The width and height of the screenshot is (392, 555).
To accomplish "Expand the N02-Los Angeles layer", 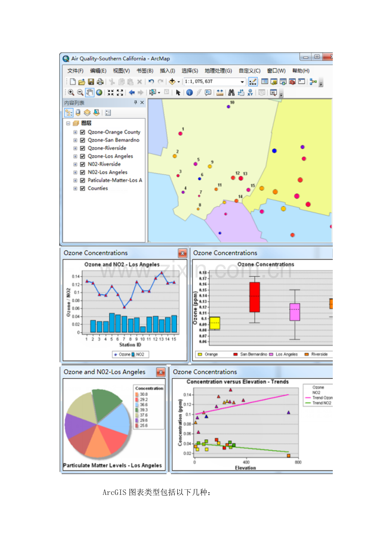I will coord(75,172).
